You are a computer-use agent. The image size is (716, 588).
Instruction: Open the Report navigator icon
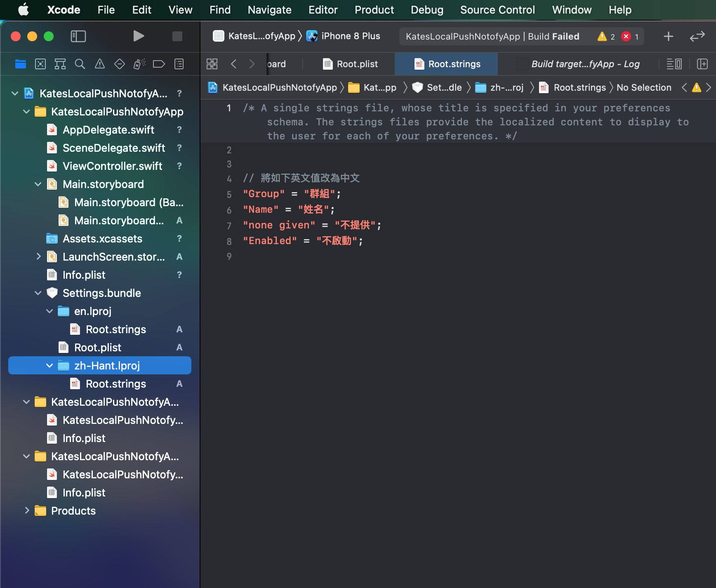(x=179, y=64)
